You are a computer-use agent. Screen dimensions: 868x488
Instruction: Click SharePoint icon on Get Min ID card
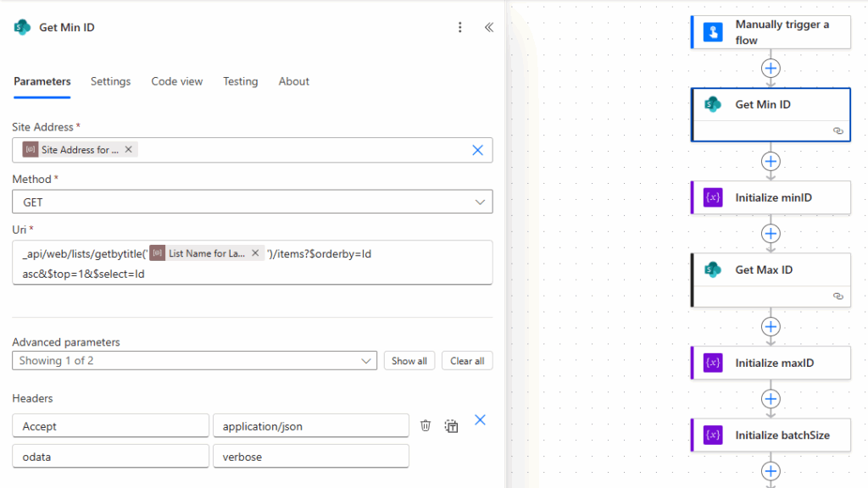coord(713,104)
